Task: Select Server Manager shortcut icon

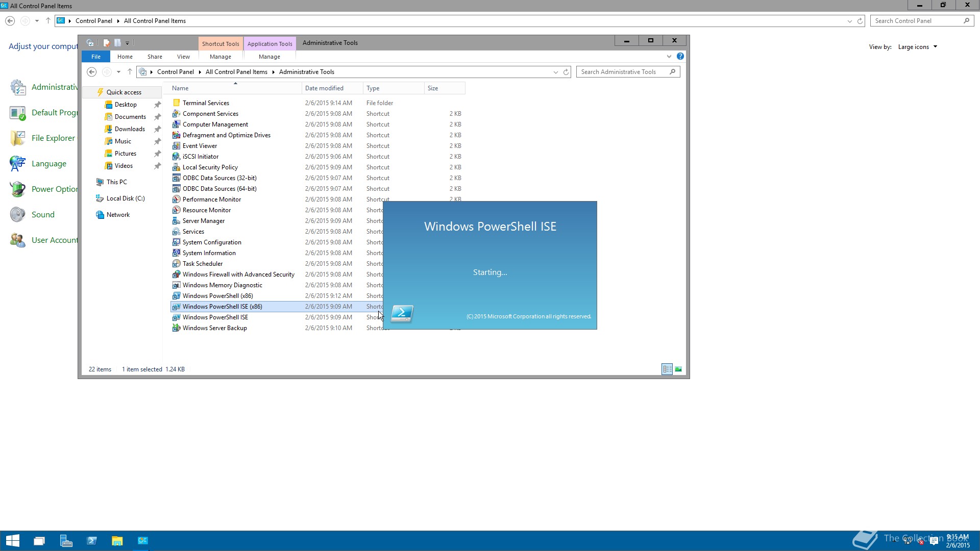Action: [176, 221]
